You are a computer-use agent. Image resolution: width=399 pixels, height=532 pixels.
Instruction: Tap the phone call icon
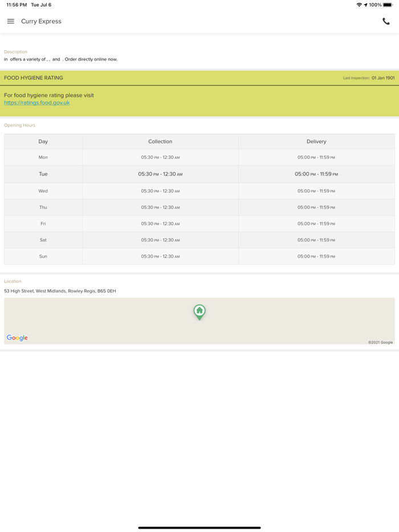pyautogui.click(x=386, y=22)
